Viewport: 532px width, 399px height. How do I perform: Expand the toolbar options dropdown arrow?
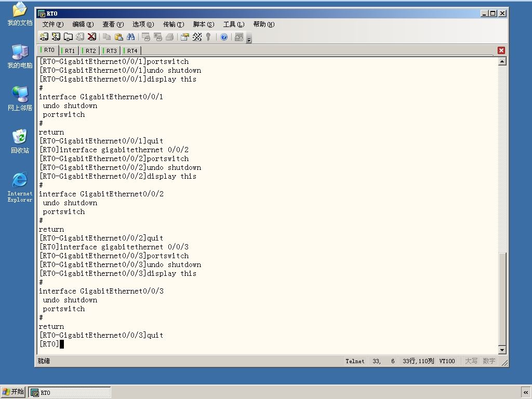249,39
